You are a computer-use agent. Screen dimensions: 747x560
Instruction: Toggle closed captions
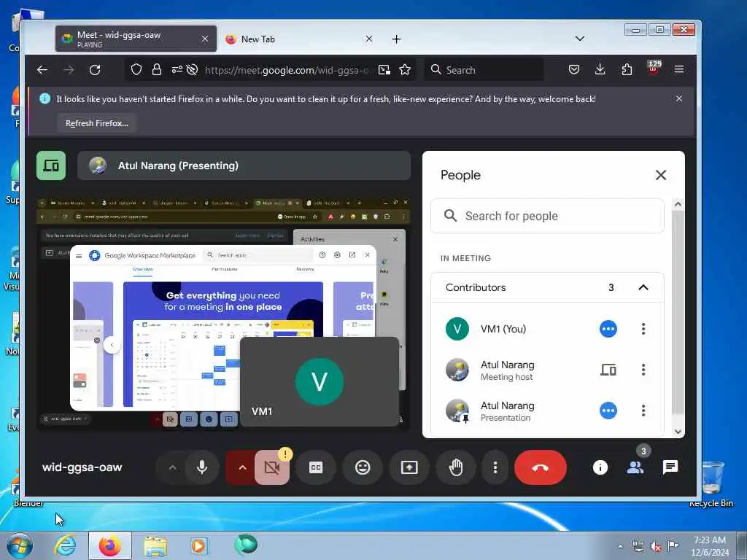(x=316, y=467)
